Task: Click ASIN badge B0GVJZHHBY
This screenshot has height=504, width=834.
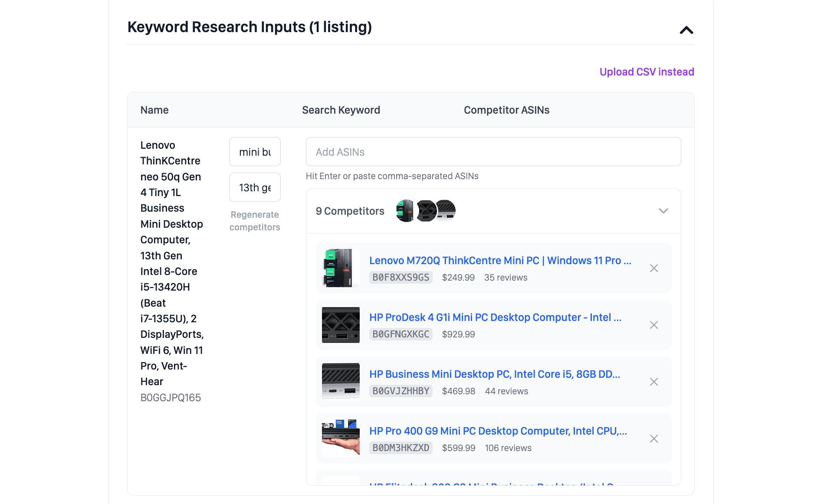Action: 401,391
